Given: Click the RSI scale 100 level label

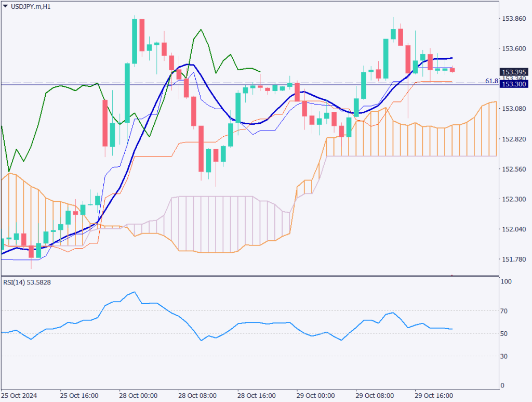Looking at the screenshot, I should pyautogui.click(x=506, y=281).
